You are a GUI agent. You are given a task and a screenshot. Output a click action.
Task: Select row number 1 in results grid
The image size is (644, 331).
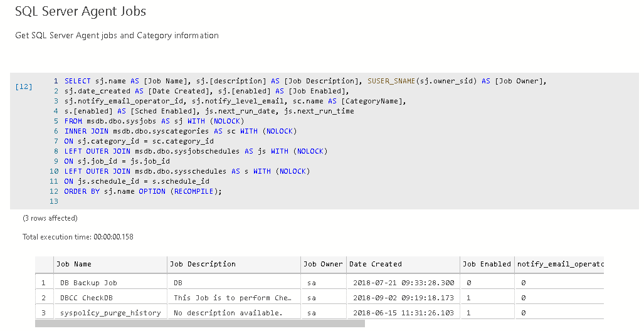pos(43,283)
